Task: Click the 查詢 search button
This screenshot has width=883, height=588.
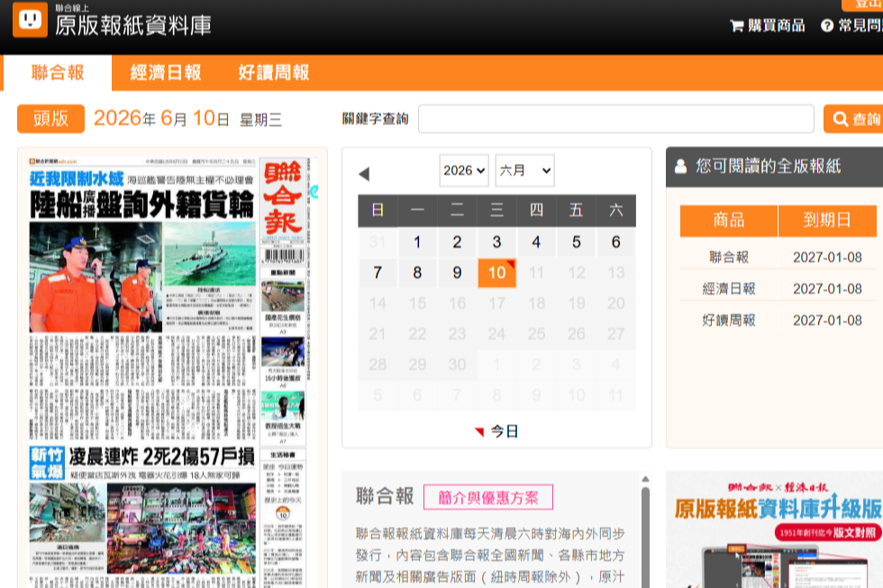Action: pos(853,119)
